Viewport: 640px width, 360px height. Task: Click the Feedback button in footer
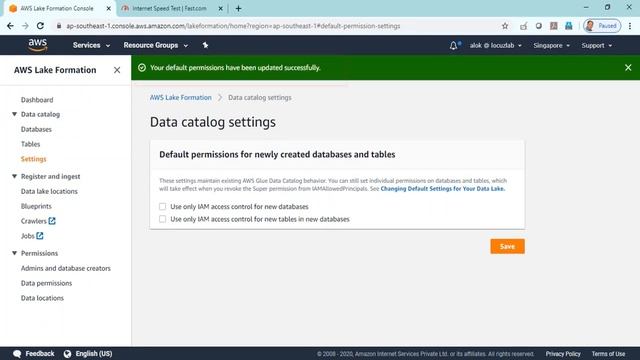pyautogui.click(x=39, y=353)
